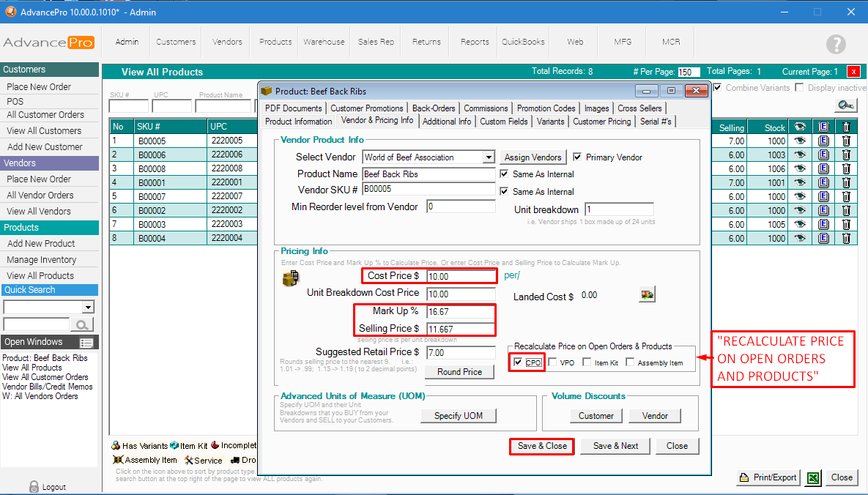Click the help question mark icon
The width and height of the screenshot is (868, 495).
pyautogui.click(x=836, y=44)
